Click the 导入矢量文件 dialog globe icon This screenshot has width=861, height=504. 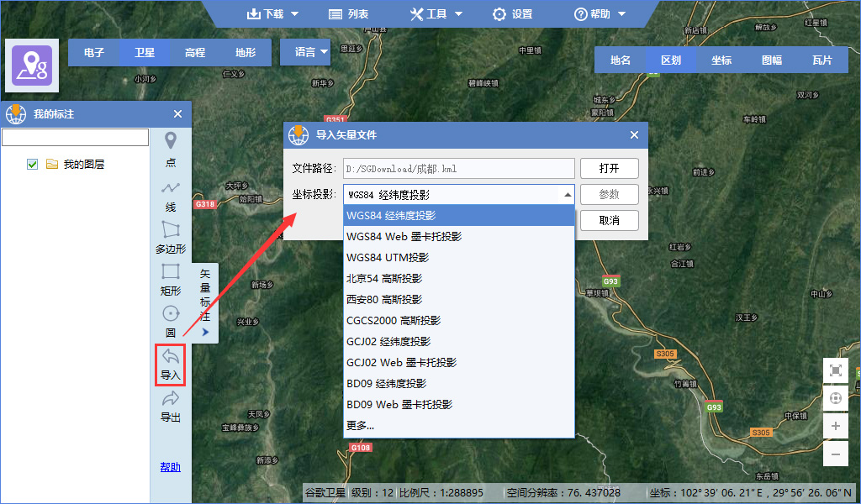(298, 134)
